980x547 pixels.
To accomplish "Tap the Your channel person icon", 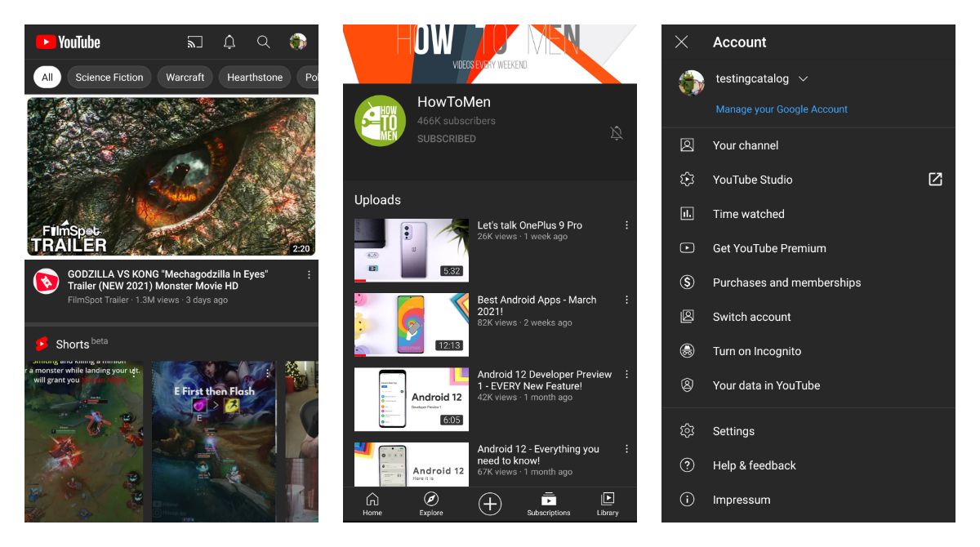I will click(x=688, y=145).
